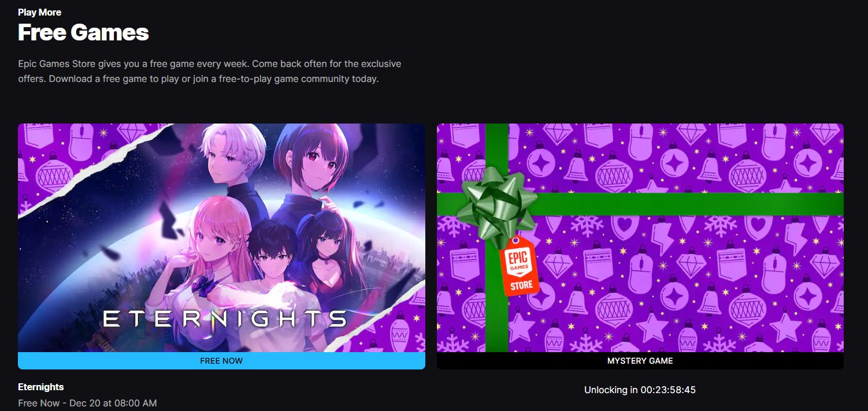The width and height of the screenshot is (868, 411).
Task: Click the vertical green ribbon on the gift
Action: [x=496, y=306]
